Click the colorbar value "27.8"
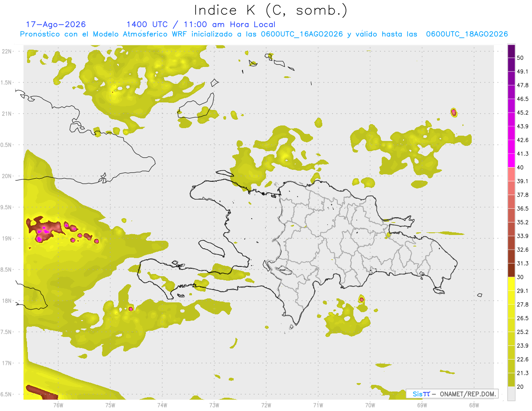The image size is (532, 411). tap(523, 305)
